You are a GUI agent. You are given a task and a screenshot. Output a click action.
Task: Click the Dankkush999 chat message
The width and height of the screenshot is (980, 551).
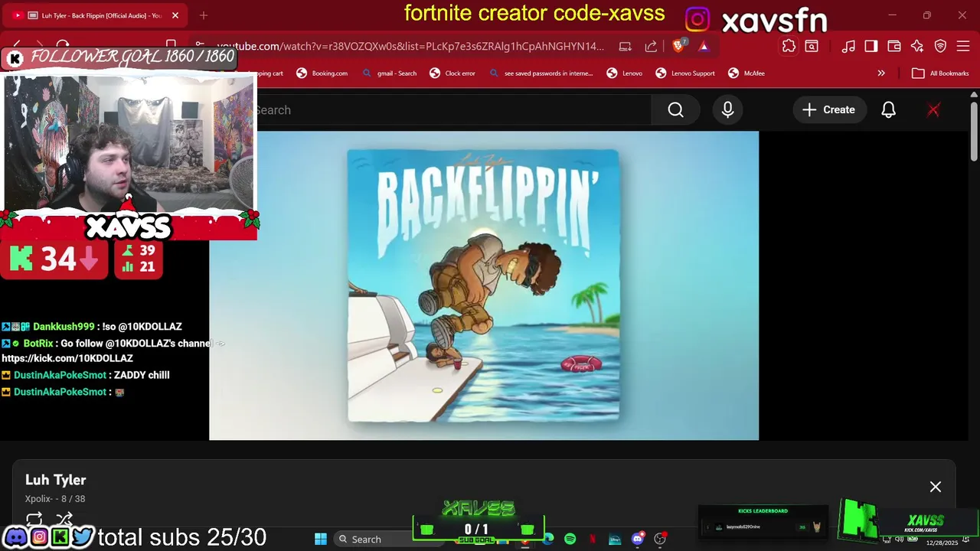click(92, 327)
